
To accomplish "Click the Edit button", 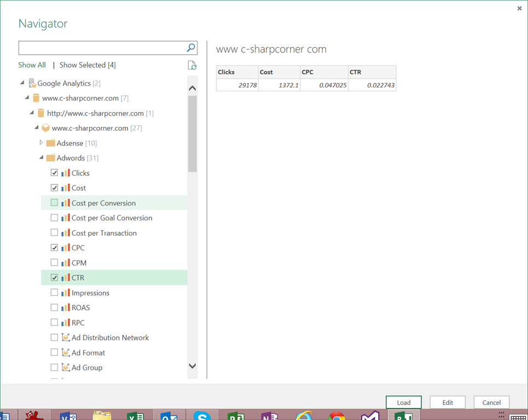I will pos(448,402).
